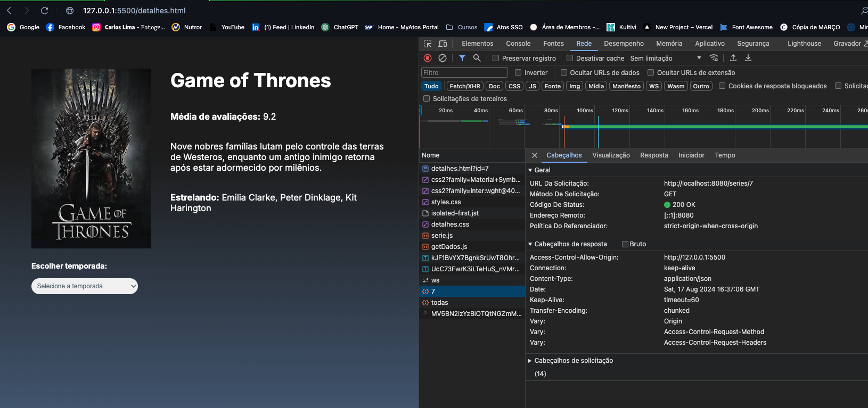Open network search magnifier icon
The width and height of the screenshot is (868, 408).
coord(477,58)
